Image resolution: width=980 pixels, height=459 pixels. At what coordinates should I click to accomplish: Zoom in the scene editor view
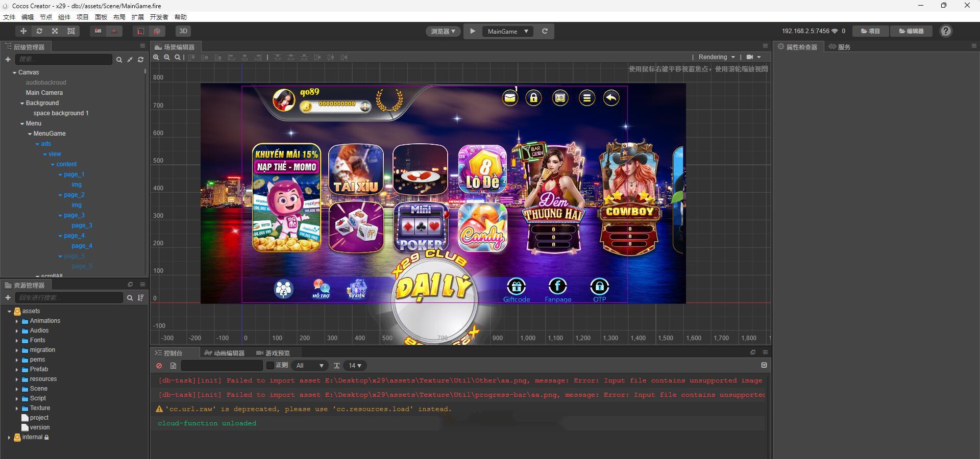point(156,58)
